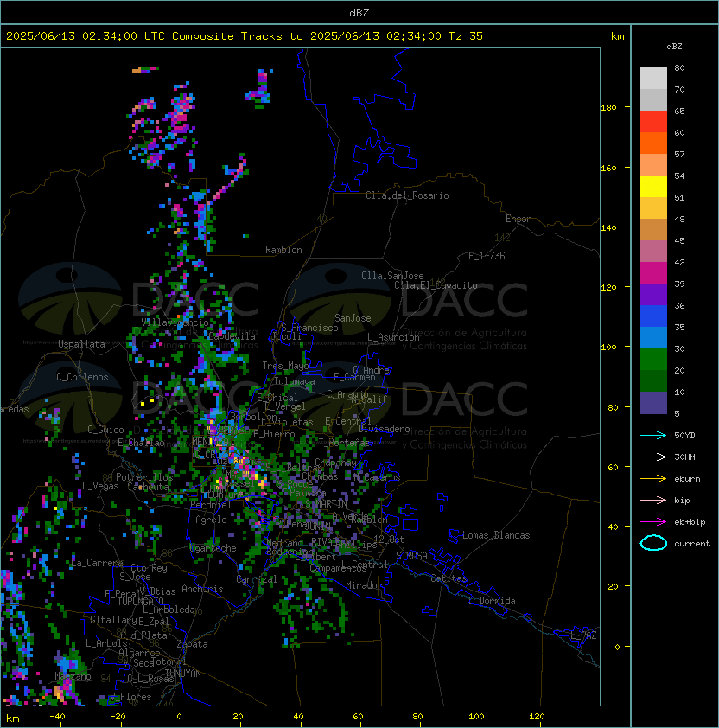Click the 'C_Guido' map label
The height and width of the screenshot is (728, 719).
click(x=105, y=430)
